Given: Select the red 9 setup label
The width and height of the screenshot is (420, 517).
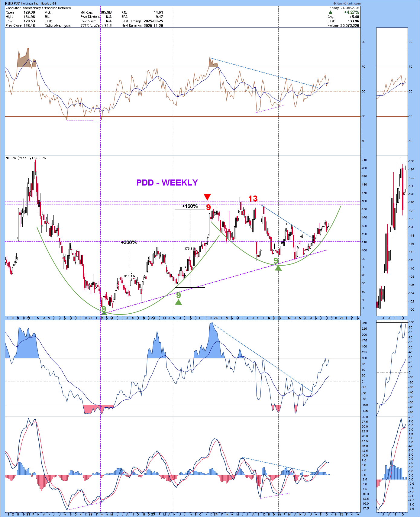Looking at the screenshot, I should [208, 207].
